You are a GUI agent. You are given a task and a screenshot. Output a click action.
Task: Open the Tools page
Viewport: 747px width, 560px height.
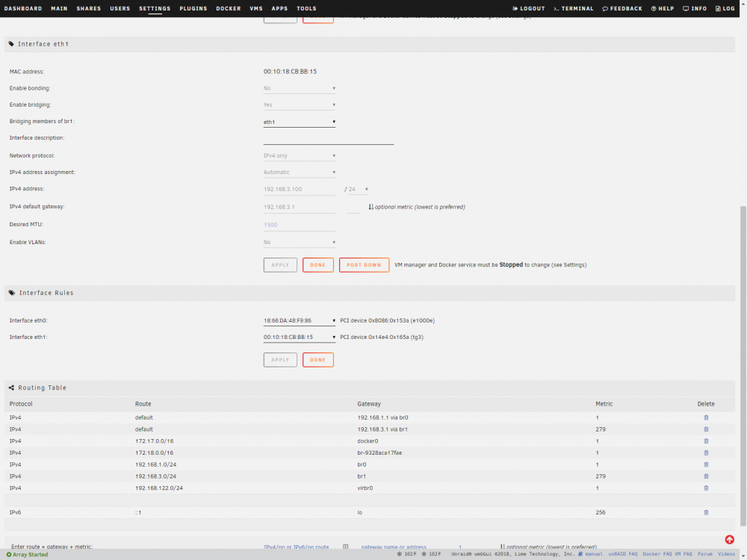tap(306, 8)
